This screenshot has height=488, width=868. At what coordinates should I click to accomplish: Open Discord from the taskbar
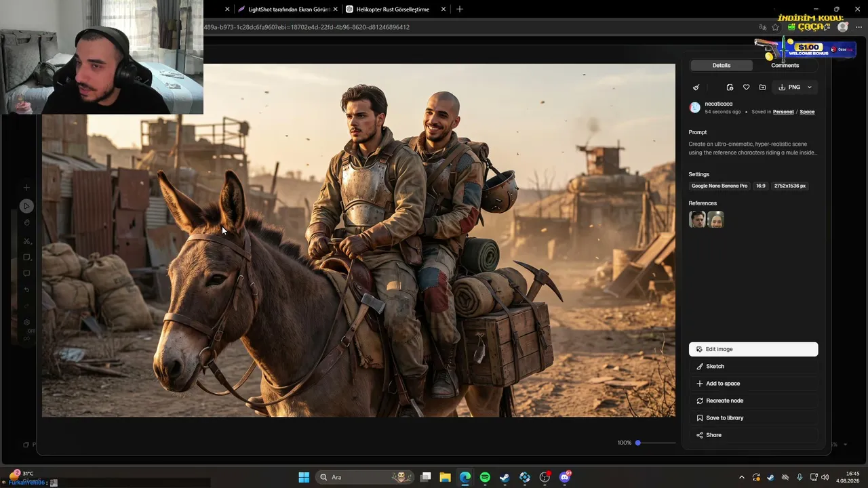tap(565, 477)
